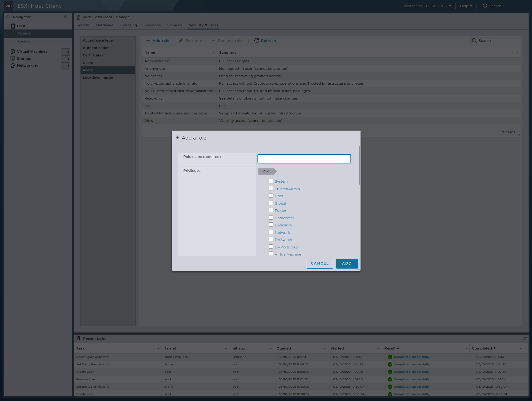
Task: Click the VMware logo in the top bar
Action: 8,6
